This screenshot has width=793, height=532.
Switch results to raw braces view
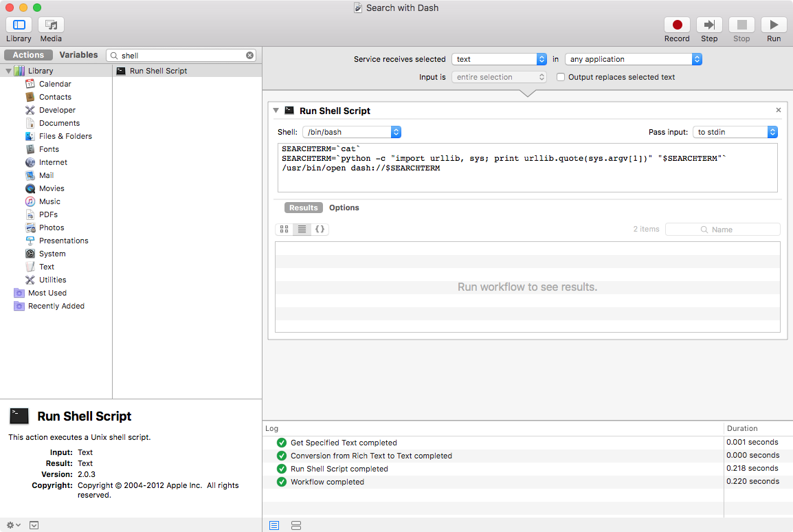(320, 230)
